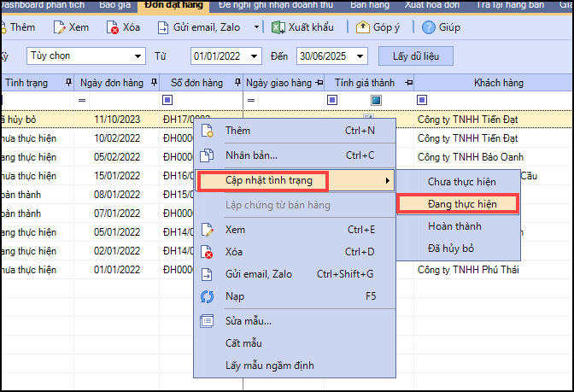
Task: Select Đang thực hiện from status submenu
Action: [458, 204]
